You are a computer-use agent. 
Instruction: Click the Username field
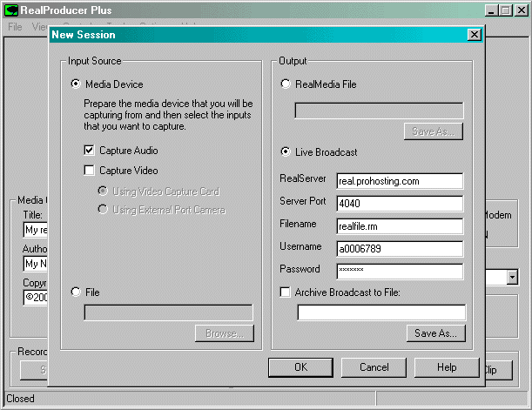click(400, 249)
